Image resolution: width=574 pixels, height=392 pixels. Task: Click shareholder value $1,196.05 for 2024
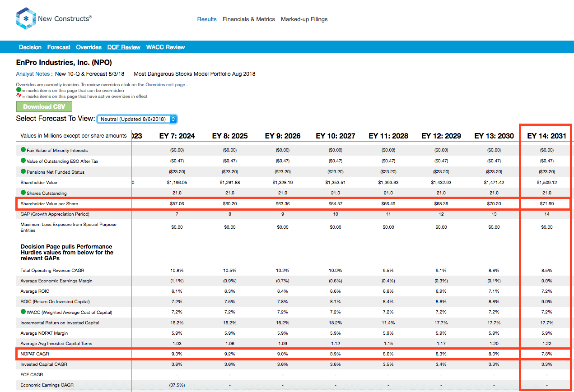point(177,182)
